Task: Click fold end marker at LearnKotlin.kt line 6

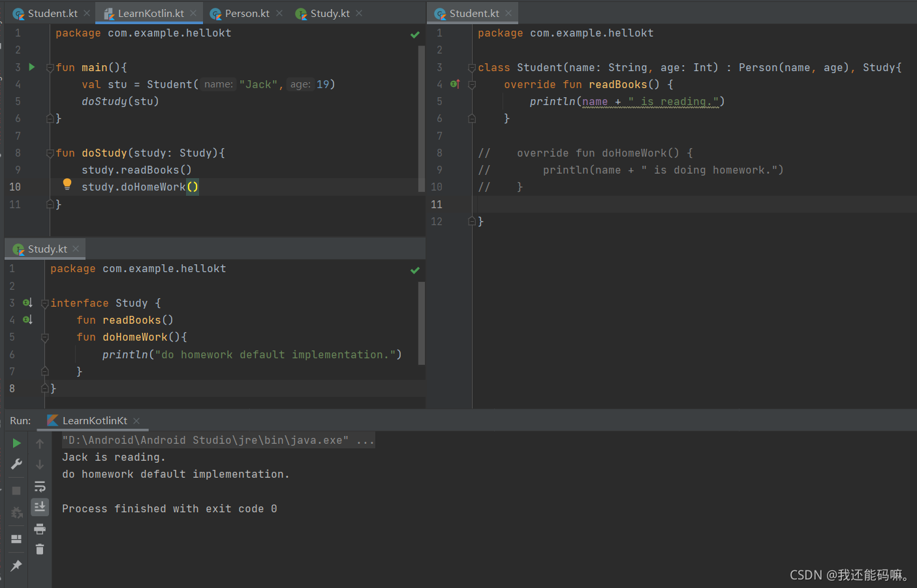Action: tap(50, 118)
